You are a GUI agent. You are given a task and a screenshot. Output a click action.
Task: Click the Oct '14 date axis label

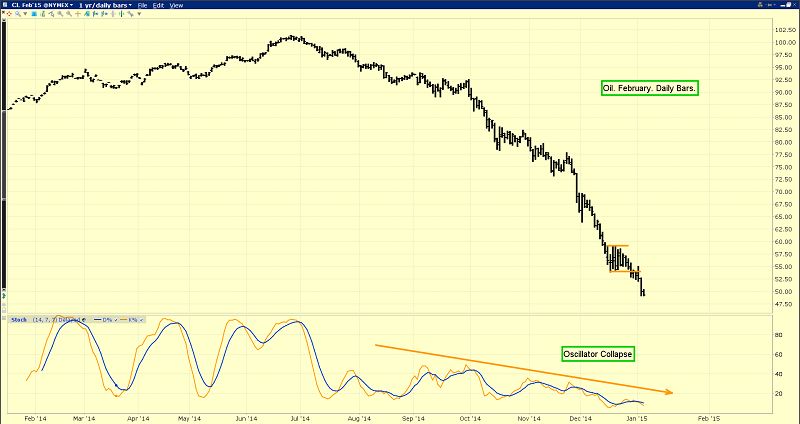[469, 418]
